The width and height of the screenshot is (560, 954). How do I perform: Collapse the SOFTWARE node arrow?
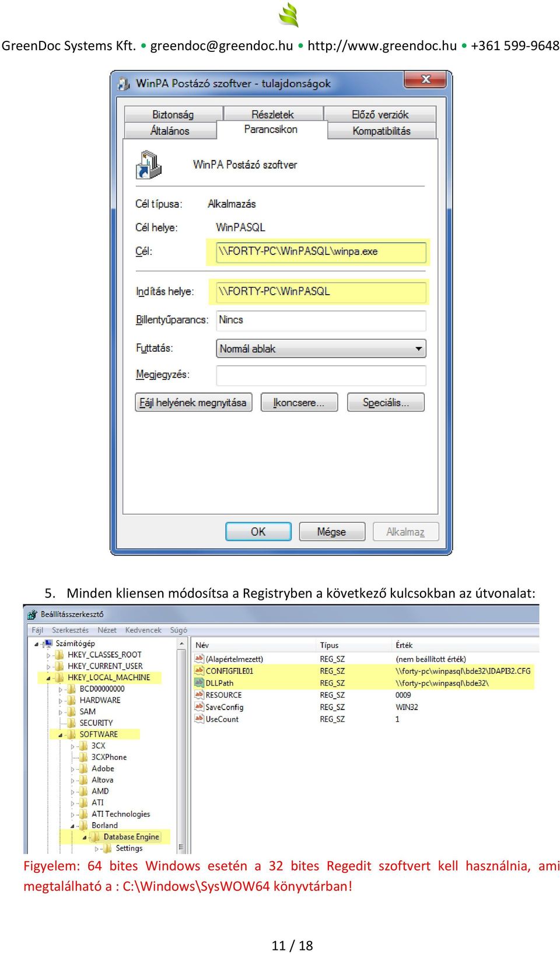(60, 735)
